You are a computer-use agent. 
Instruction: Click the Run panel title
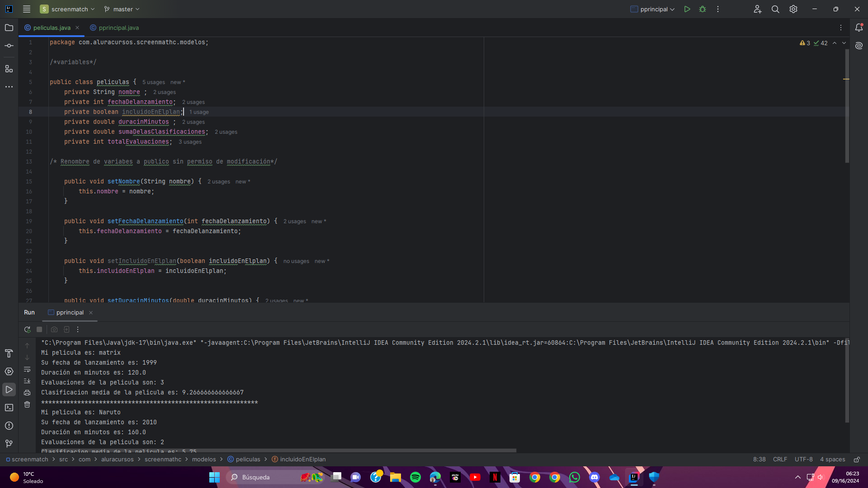(x=29, y=313)
